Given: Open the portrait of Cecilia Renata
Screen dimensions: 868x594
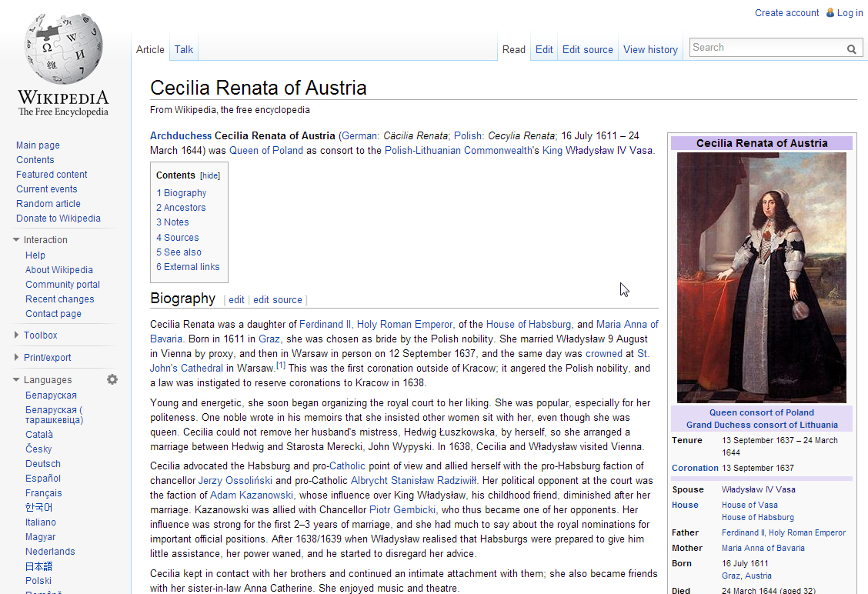Looking at the screenshot, I should (761, 277).
